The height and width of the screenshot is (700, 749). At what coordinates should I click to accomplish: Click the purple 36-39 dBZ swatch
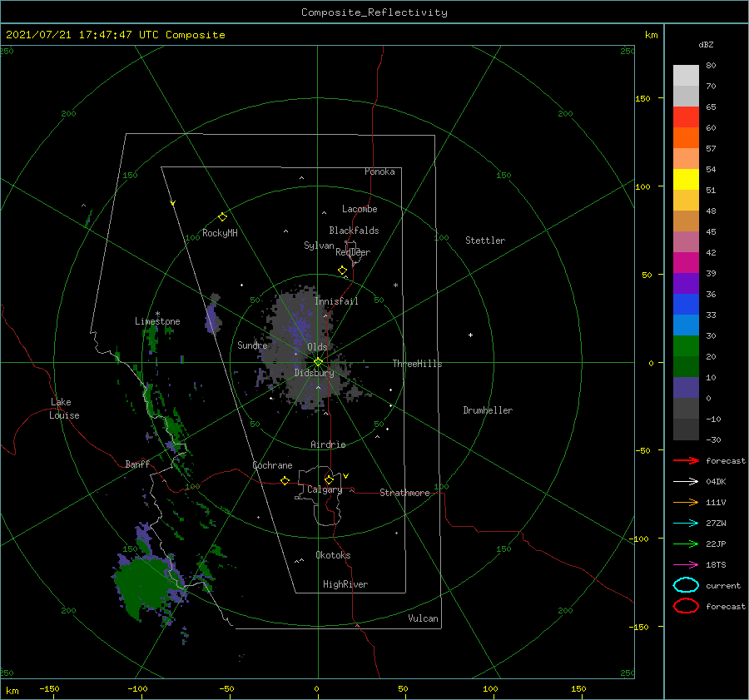pos(686,284)
